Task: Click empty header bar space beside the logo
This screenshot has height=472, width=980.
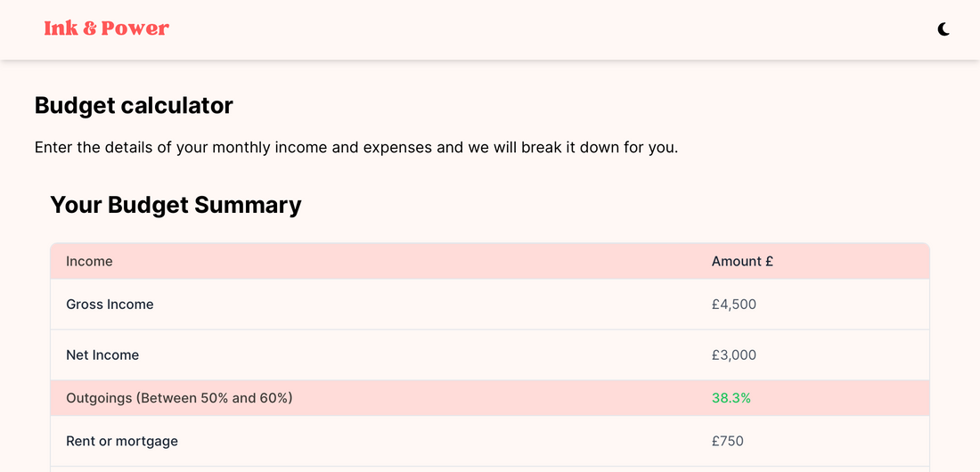Action: [x=535, y=29]
